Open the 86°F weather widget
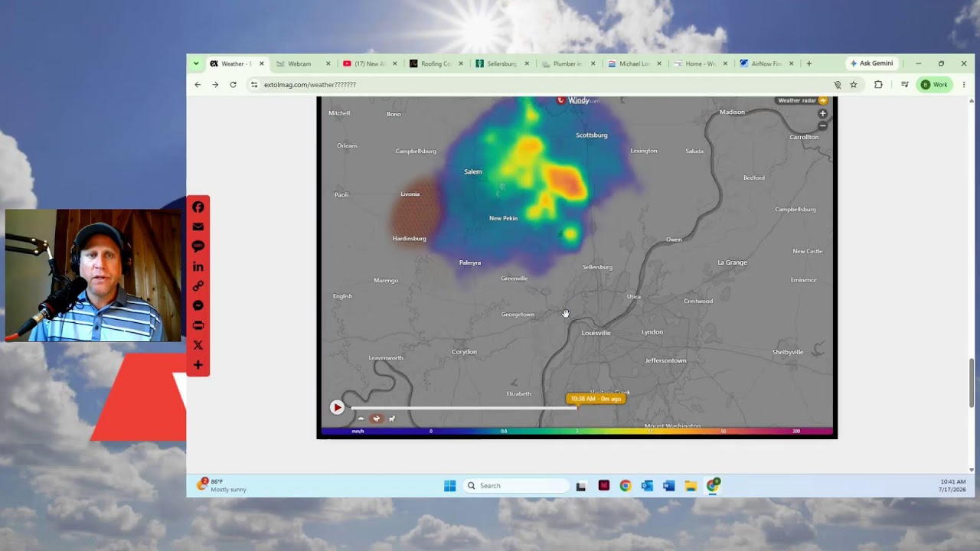Screen dimensions: 980x551 [x=222, y=485]
